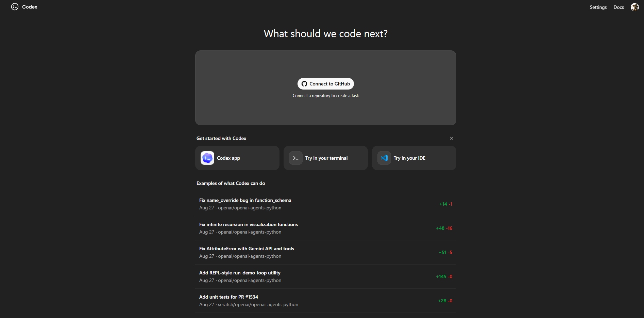The image size is (644, 318).
Task: Click the Codex logo icon
Action: 15,7
